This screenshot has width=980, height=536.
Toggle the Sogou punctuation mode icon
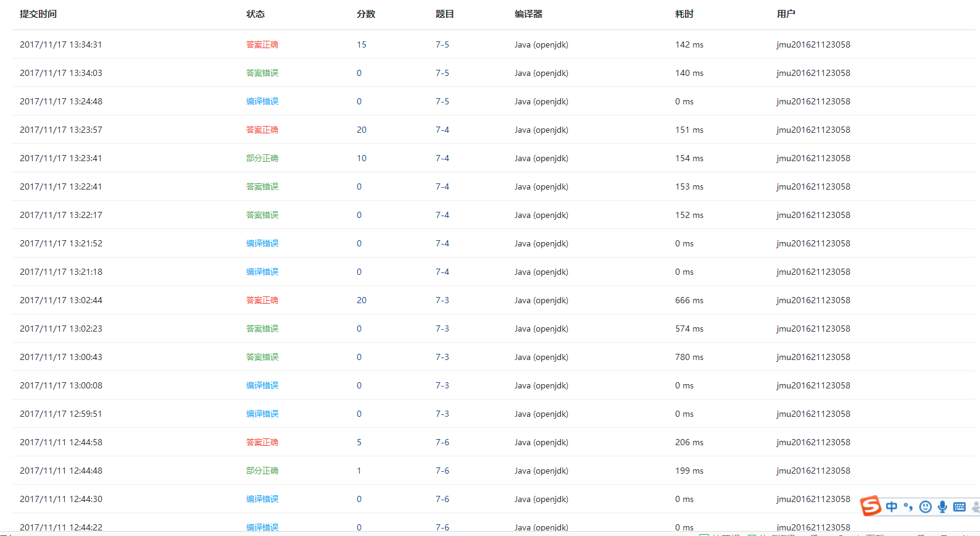[908, 507]
